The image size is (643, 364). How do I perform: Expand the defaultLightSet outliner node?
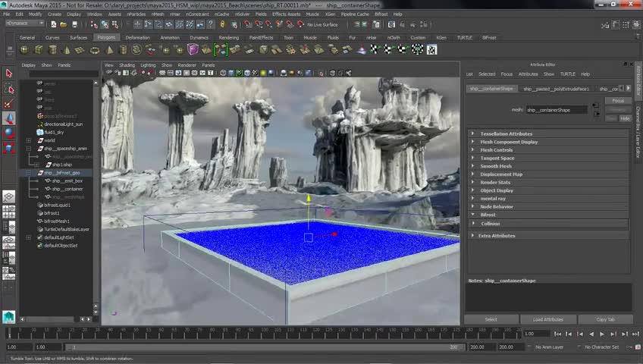29,237
